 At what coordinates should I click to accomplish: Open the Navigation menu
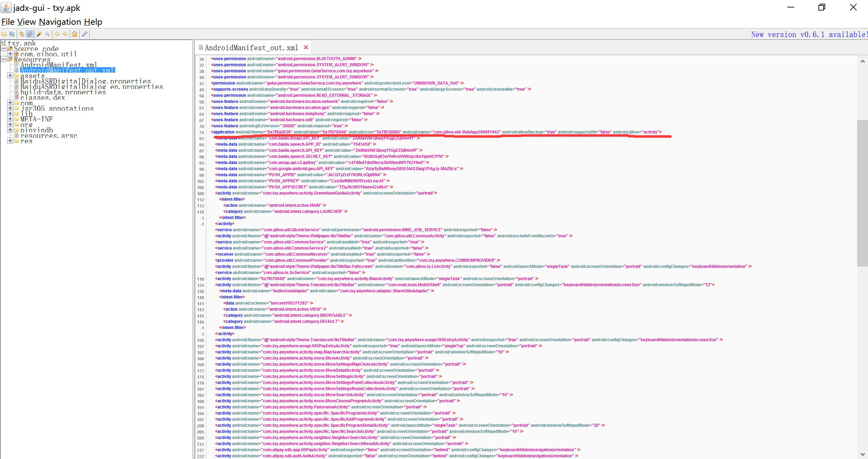click(x=60, y=22)
